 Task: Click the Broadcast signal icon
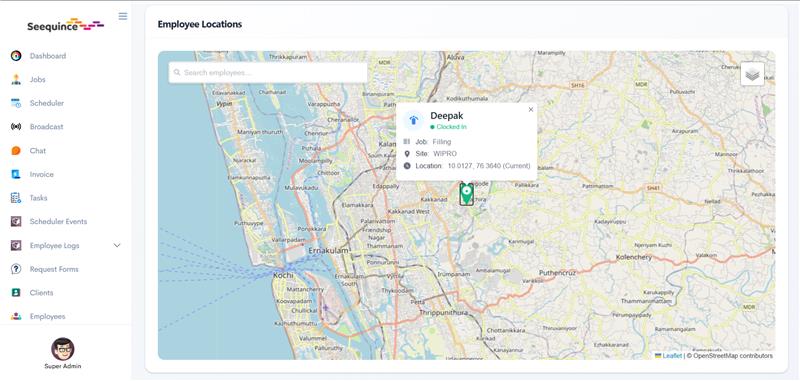tap(16, 126)
